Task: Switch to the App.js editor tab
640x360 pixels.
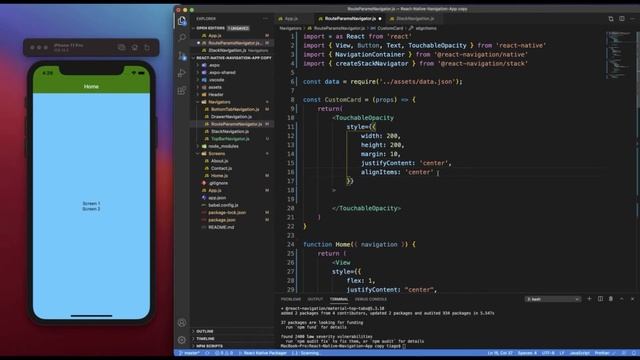Action: [291, 19]
